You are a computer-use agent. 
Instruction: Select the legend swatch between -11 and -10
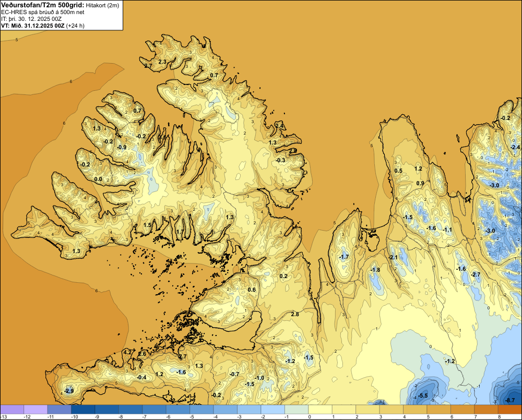coord(60,409)
